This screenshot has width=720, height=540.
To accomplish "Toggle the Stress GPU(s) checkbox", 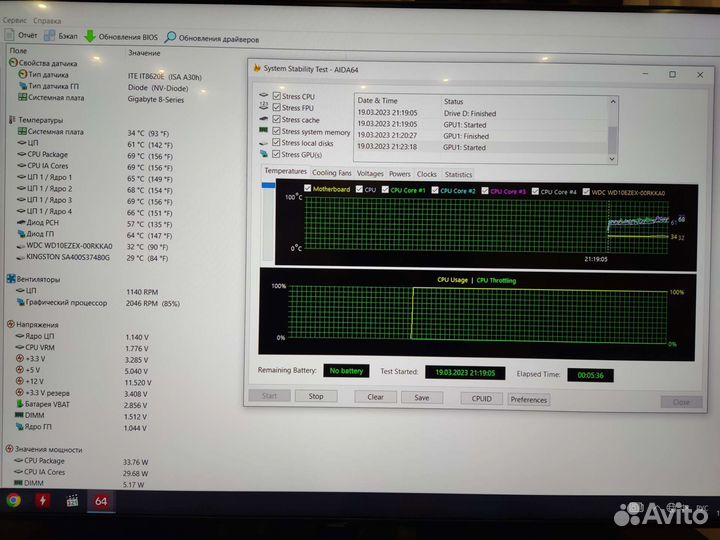I will (277, 155).
